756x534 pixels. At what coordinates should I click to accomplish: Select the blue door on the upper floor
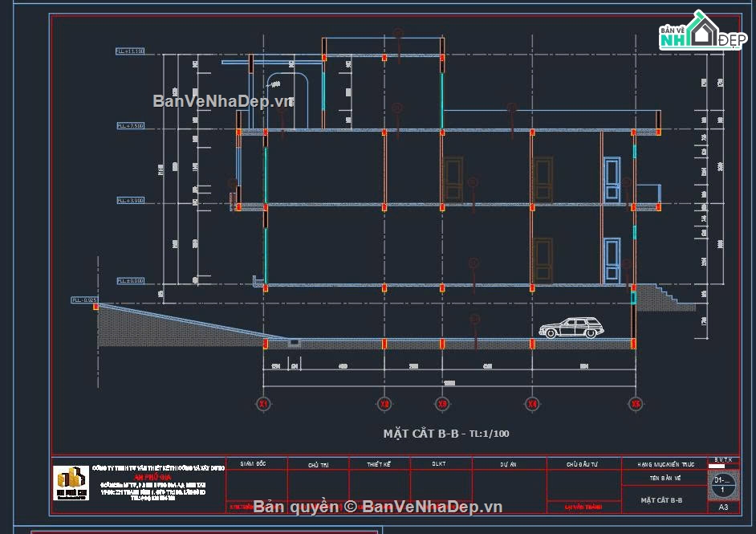click(x=612, y=179)
